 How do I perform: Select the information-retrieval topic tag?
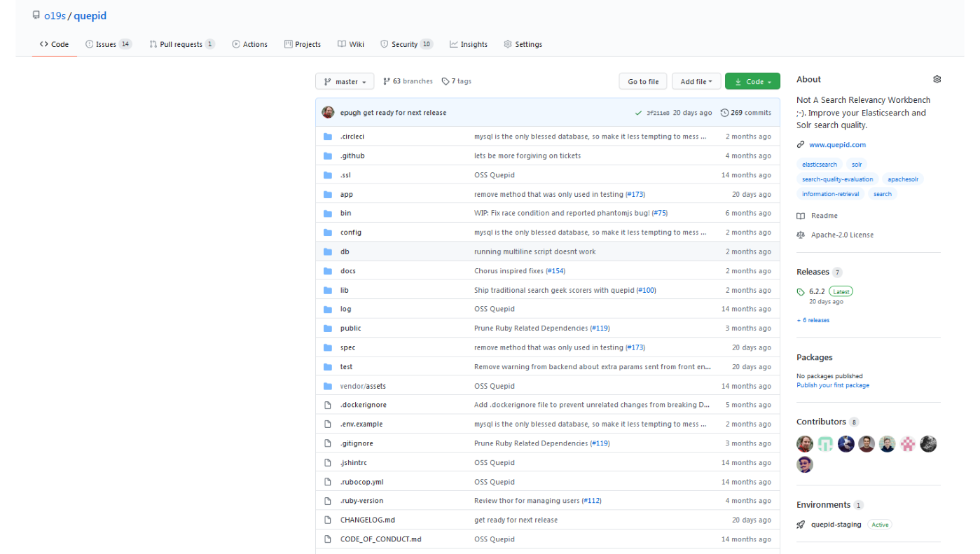[x=831, y=194]
